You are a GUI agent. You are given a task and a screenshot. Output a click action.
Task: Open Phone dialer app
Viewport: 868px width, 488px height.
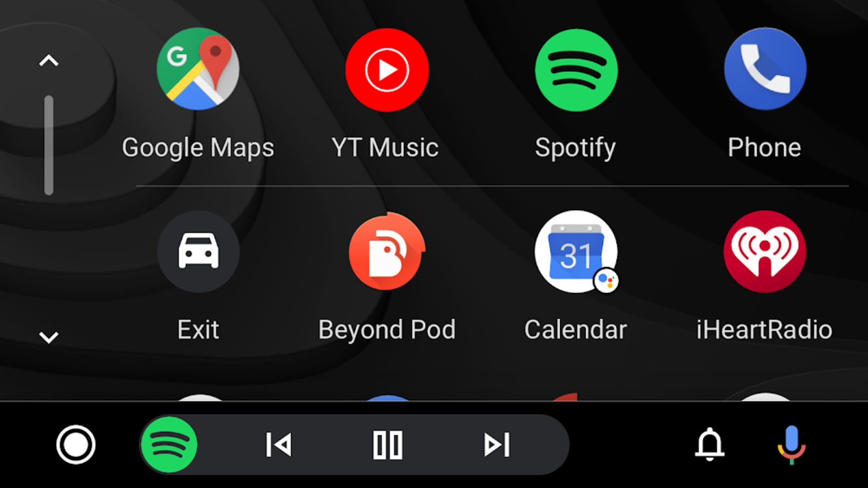click(765, 70)
